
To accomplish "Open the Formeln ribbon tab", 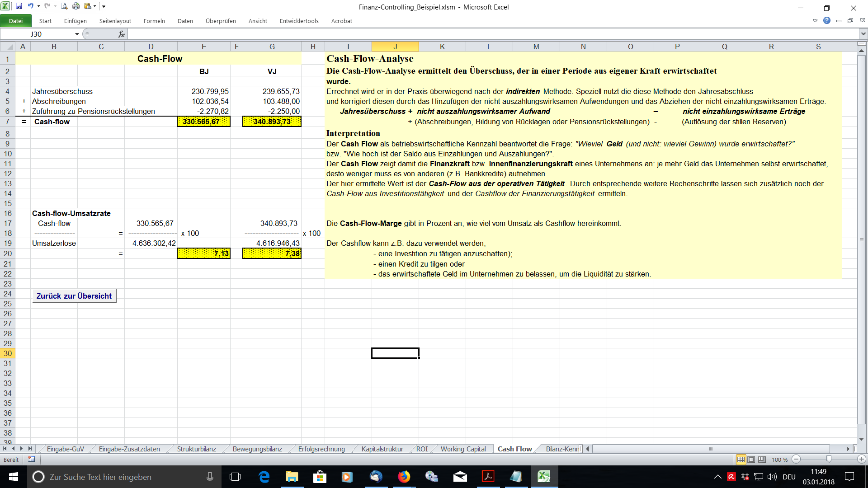I will pyautogui.click(x=154, y=21).
